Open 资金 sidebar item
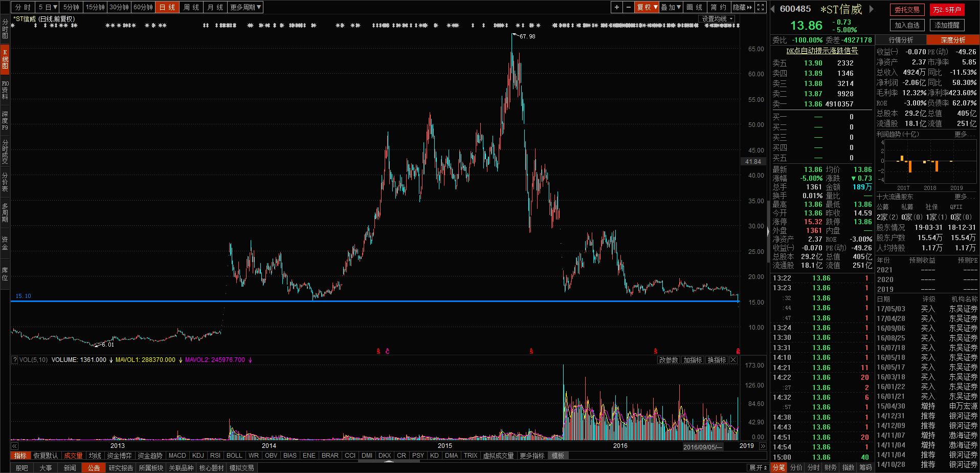Screen dimensions: 980x473 (x=5, y=243)
